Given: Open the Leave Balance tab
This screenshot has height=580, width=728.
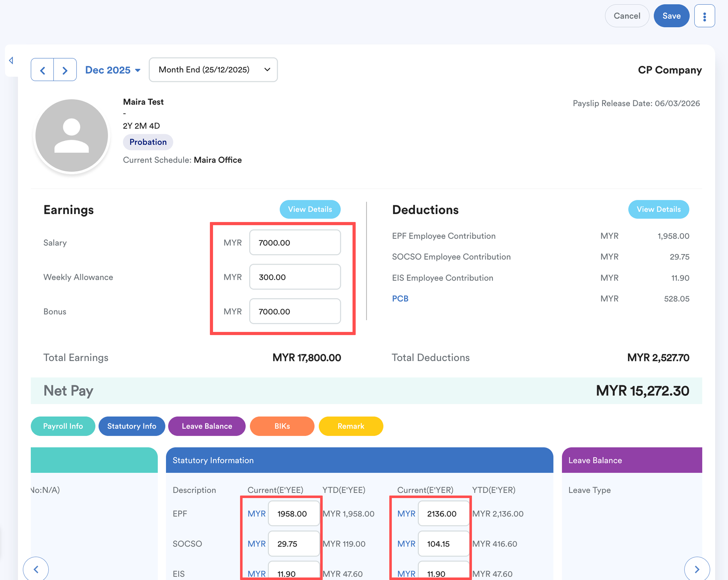Looking at the screenshot, I should (x=207, y=426).
